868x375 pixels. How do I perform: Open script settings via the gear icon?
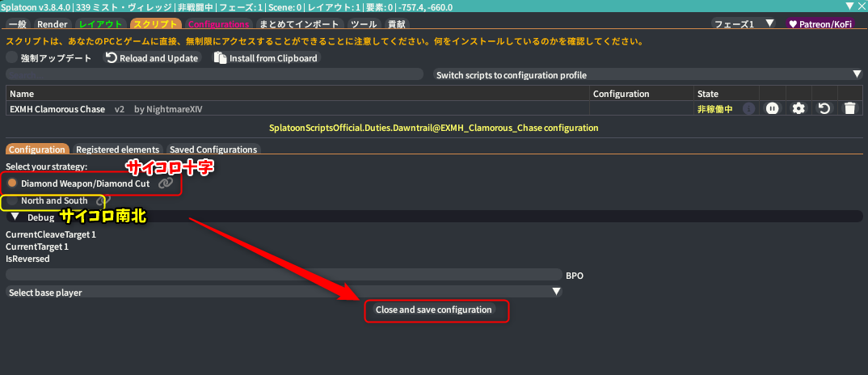pyautogui.click(x=798, y=108)
